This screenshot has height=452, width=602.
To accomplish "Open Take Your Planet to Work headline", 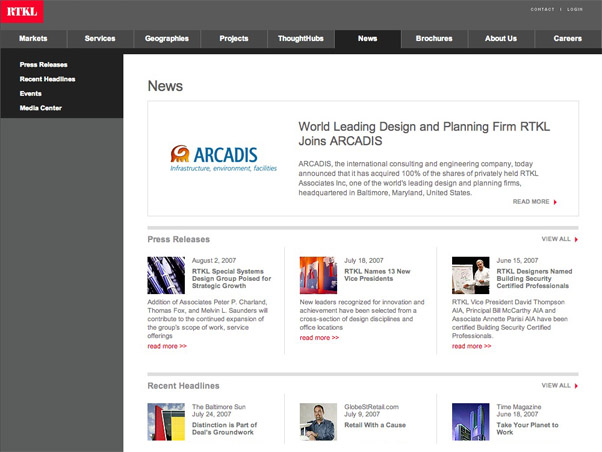I will [x=528, y=429].
